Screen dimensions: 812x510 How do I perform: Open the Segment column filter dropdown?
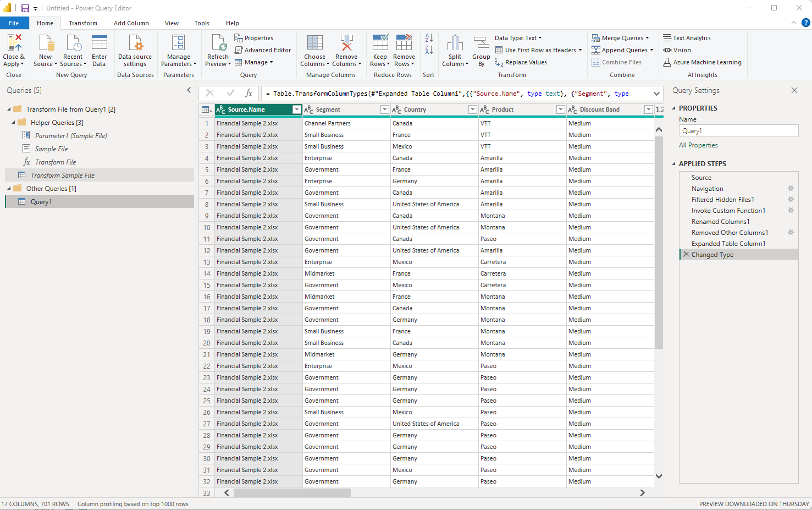(385, 109)
